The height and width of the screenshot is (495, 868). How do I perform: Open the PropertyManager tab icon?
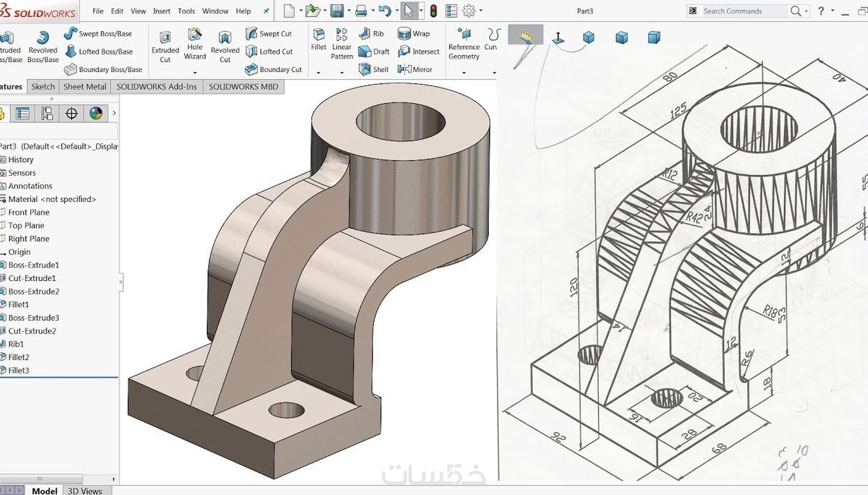[x=22, y=113]
